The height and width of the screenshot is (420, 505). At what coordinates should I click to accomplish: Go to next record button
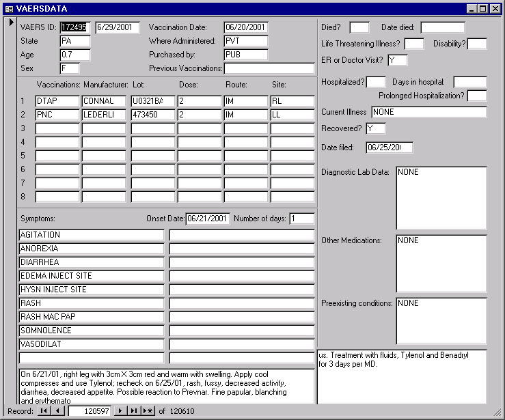pos(120,411)
